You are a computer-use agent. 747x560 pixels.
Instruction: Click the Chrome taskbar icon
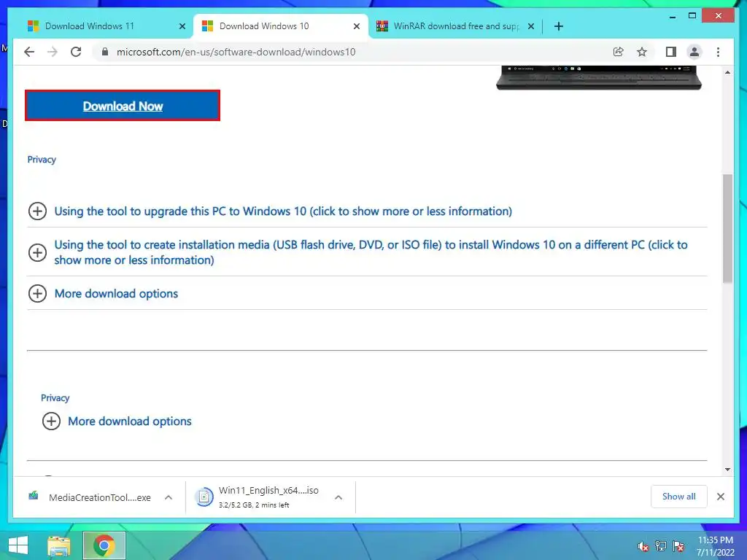click(x=104, y=545)
